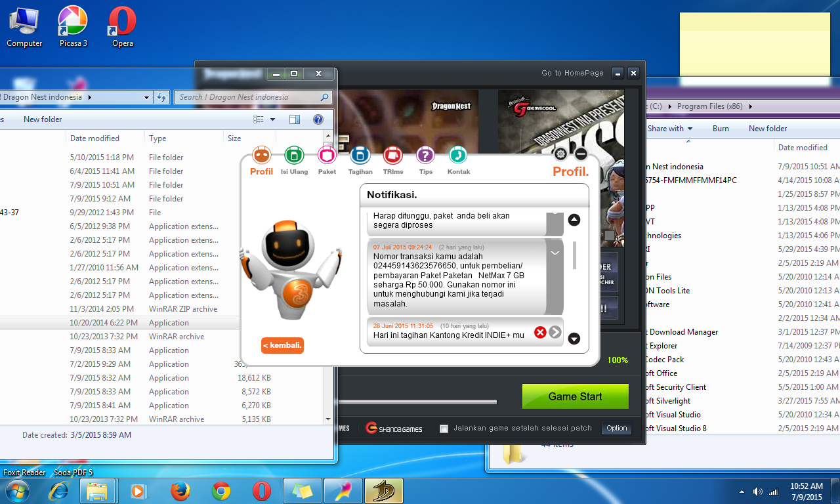The width and height of the screenshot is (840, 504).
Task: Sort by the Type column header
Action: [x=184, y=138]
